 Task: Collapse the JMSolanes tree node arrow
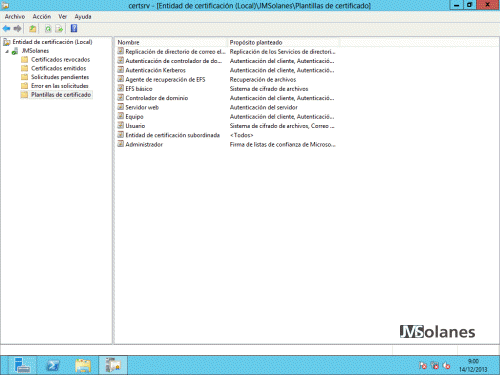(7, 51)
